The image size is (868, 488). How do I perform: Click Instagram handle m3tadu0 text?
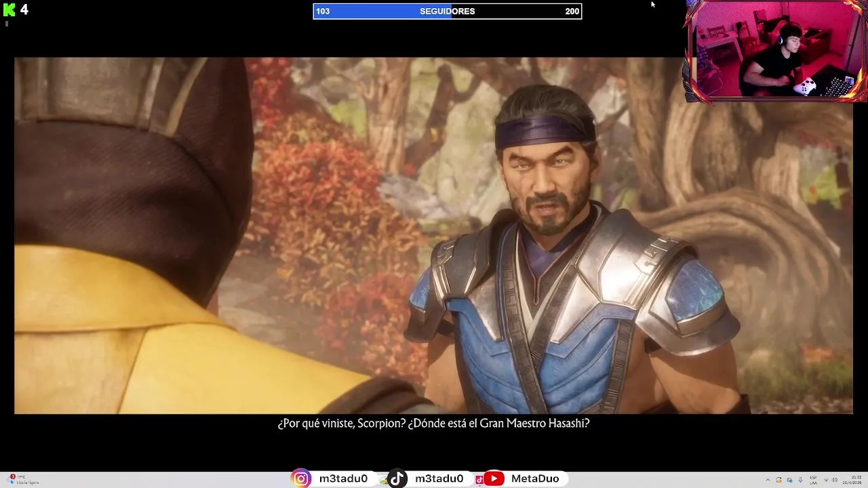click(343, 479)
